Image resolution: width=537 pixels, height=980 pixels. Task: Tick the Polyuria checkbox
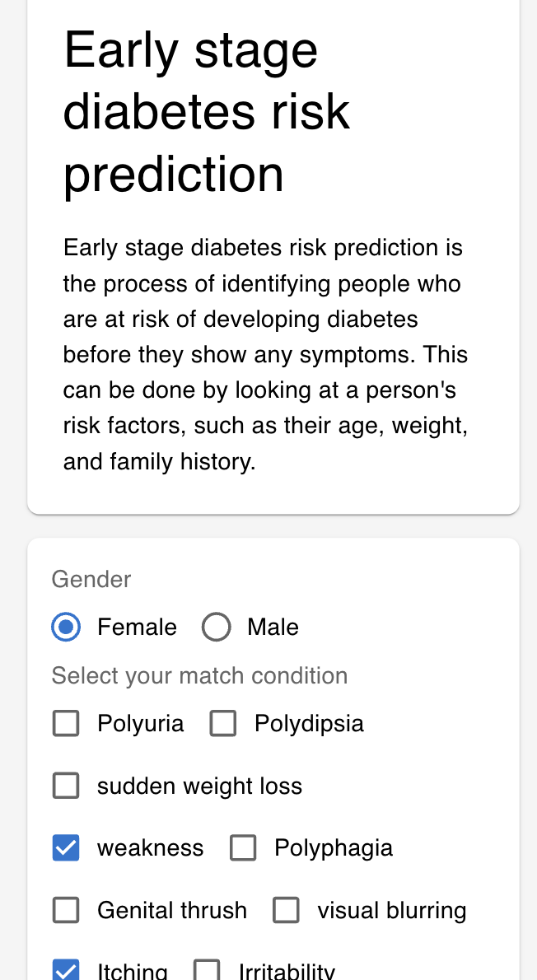tap(66, 724)
